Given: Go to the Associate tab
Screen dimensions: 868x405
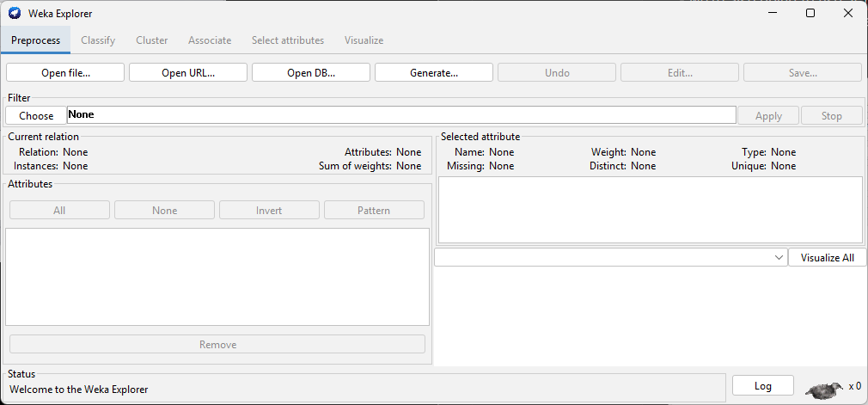Looking at the screenshot, I should (x=210, y=40).
